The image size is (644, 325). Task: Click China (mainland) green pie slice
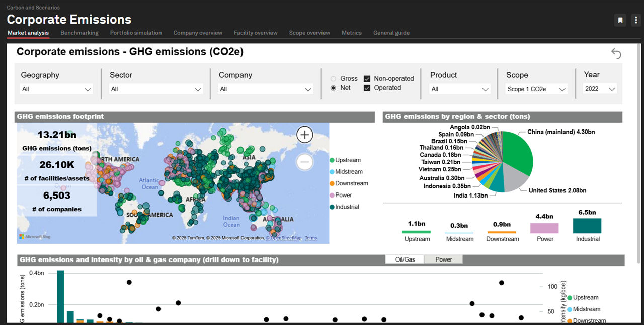pos(518,151)
